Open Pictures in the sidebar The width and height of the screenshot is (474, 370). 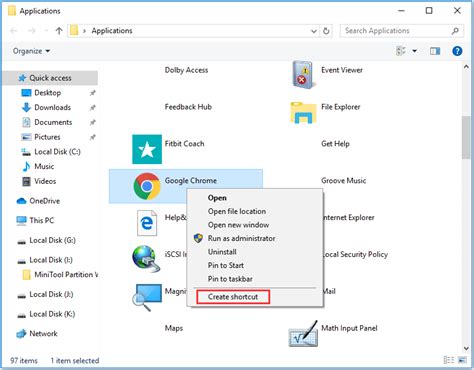click(47, 137)
